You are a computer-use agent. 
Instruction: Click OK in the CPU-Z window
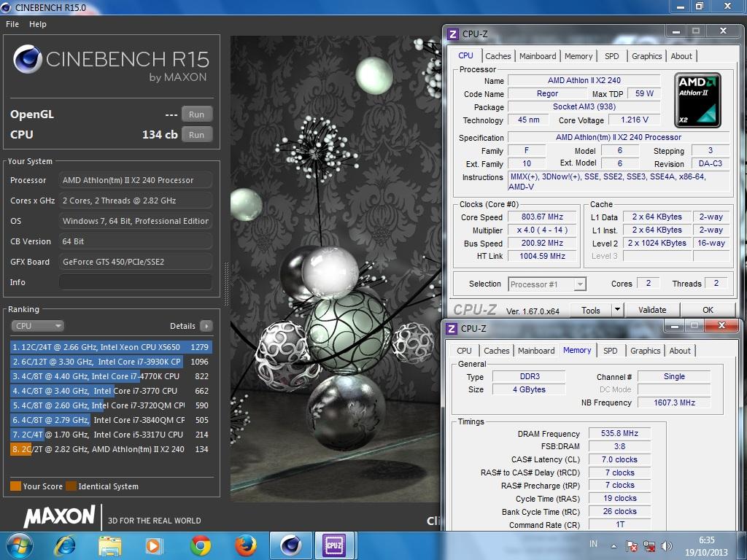tap(708, 310)
